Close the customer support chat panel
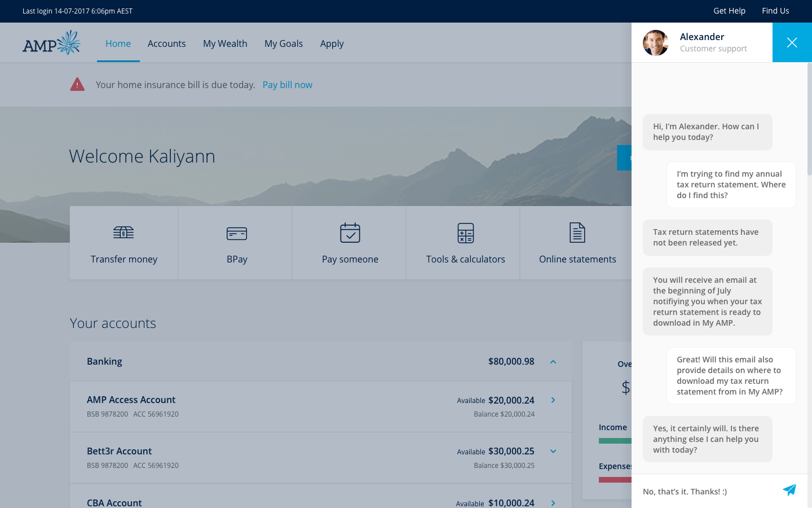 coord(792,42)
